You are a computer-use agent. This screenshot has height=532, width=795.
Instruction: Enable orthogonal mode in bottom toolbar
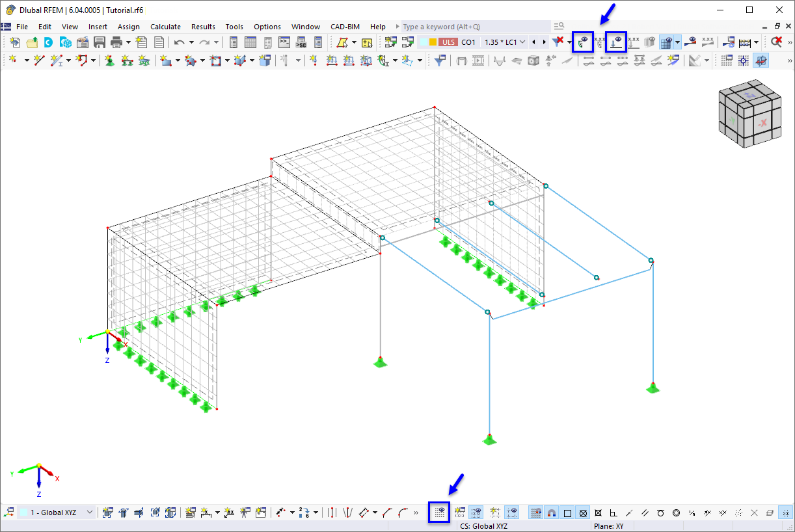[569, 512]
